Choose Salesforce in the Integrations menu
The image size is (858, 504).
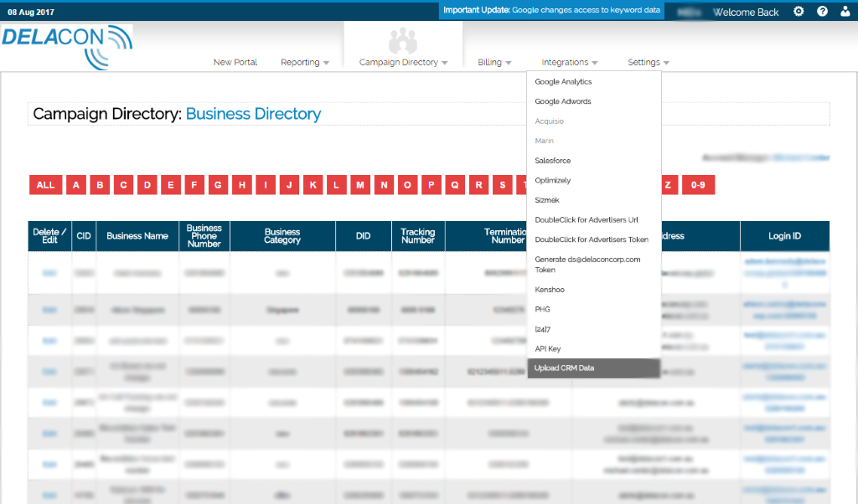(553, 161)
